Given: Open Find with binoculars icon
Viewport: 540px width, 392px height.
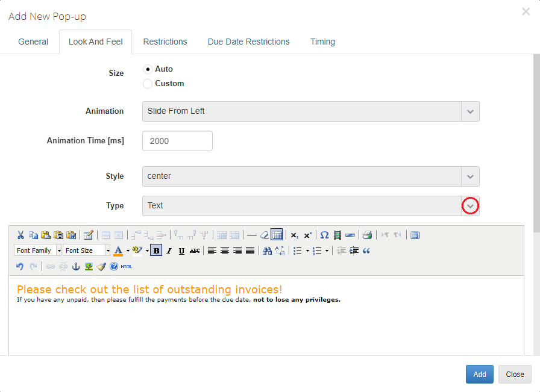Looking at the screenshot, I should [267, 251].
